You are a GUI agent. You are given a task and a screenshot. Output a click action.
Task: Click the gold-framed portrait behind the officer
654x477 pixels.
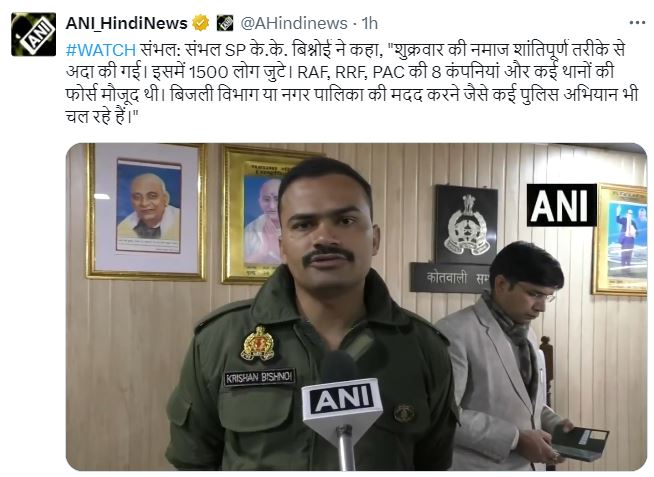coord(252,214)
